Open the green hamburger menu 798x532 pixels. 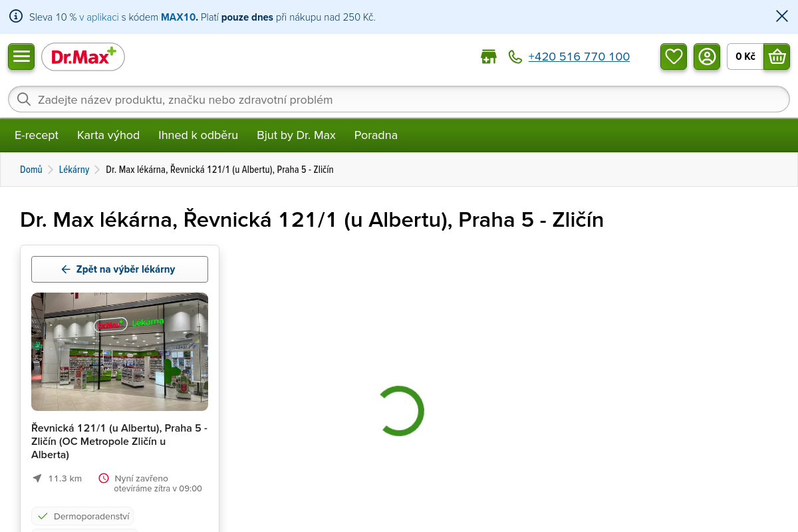[21, 57]
